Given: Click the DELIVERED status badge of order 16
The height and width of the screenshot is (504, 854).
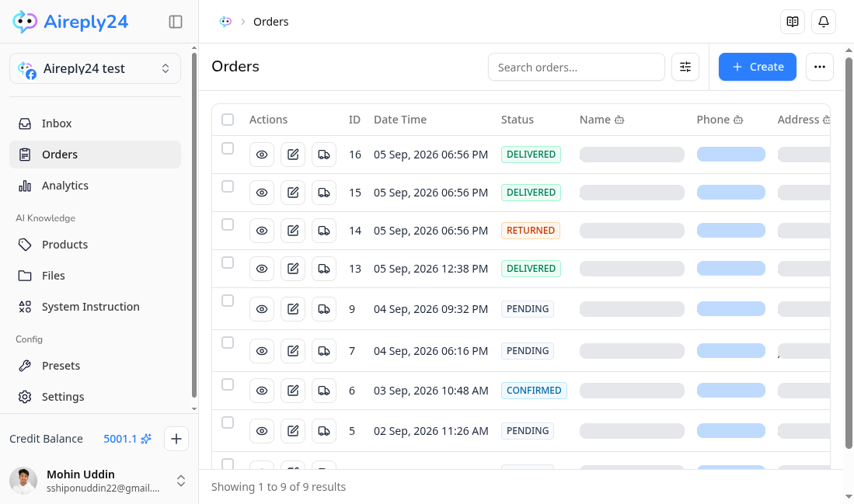Looking at the screenshot, I should click(x=531, y=155).
